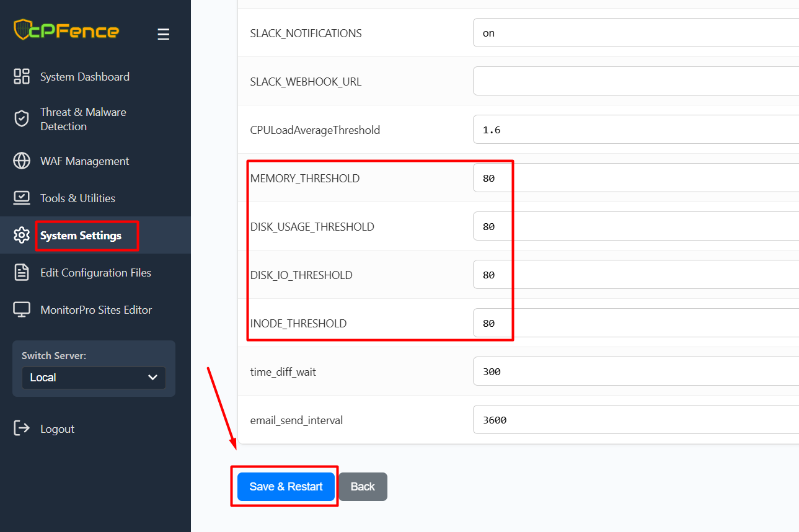The width and height of the screenshot is (799, 532).
Task: Click the Edit Configuration Files document icon
Action: pyautogui.click(x=22, y=273)
